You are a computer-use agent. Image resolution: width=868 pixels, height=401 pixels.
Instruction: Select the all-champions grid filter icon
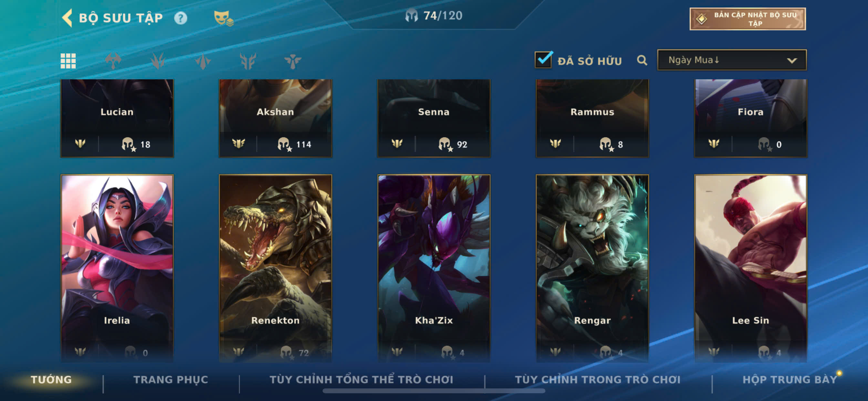click(68, 61)
